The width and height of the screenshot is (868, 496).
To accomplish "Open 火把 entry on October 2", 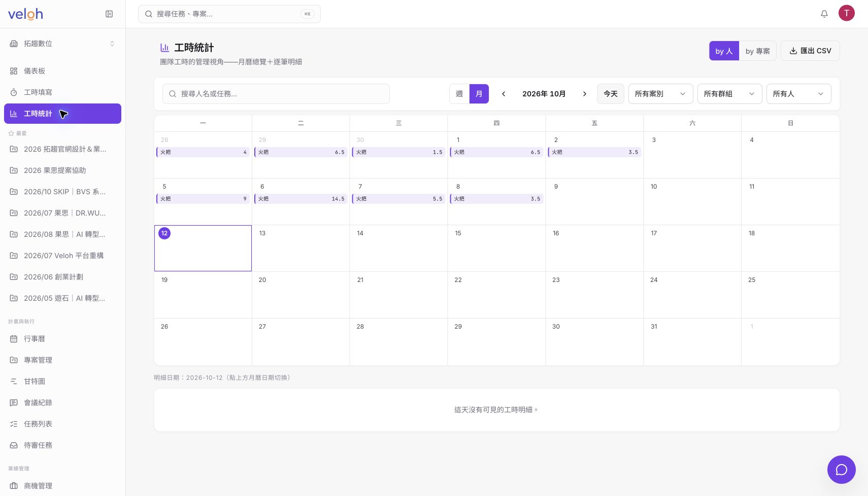I will (x=594, y=152).
